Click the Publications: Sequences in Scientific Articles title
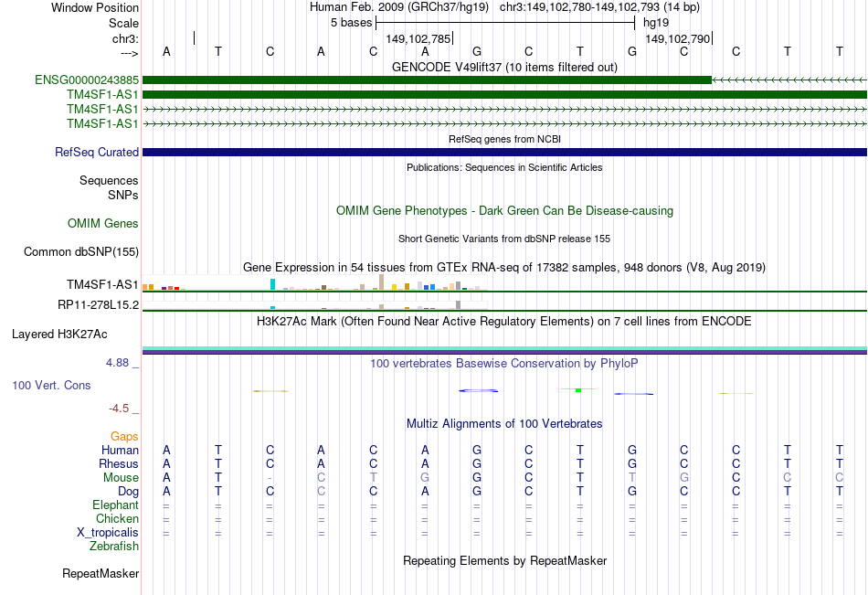Viewport: 868px width, 595px height. pos(504,167)
